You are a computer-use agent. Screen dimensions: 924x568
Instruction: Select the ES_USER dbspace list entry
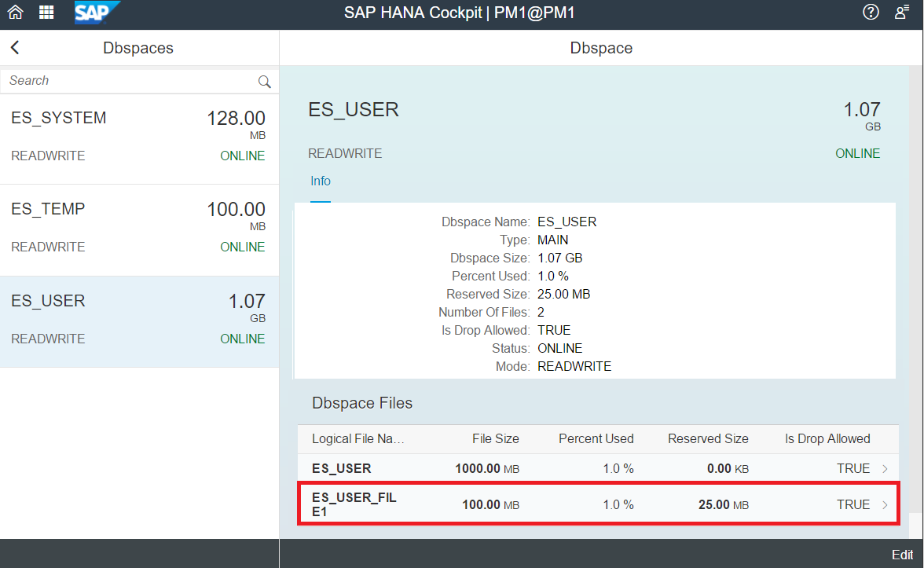[x=139, y=322]
